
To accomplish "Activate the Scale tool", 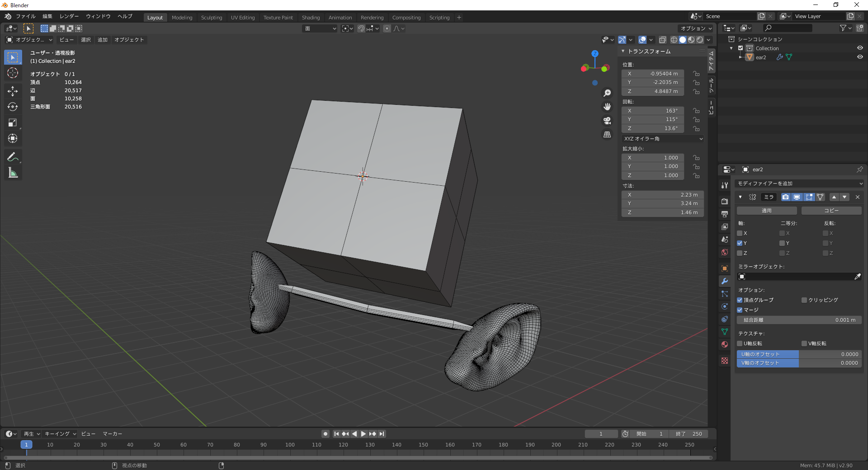I will click(13, 123).
